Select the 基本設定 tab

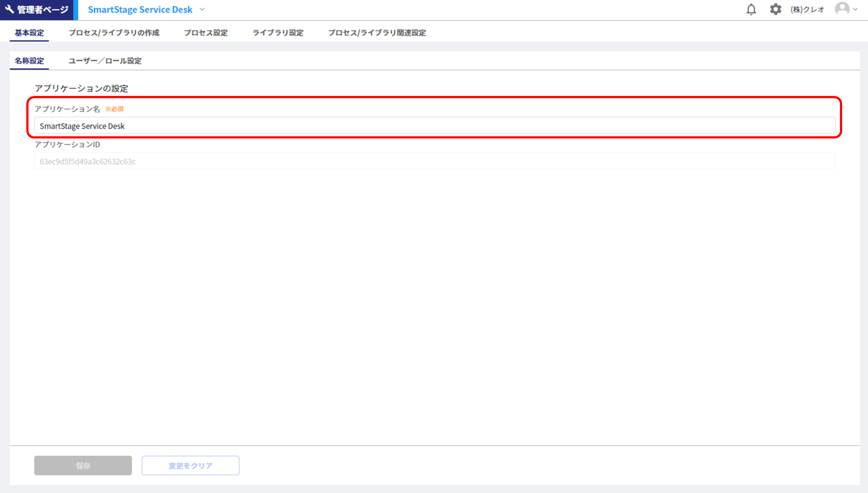(x=29, y=33)
